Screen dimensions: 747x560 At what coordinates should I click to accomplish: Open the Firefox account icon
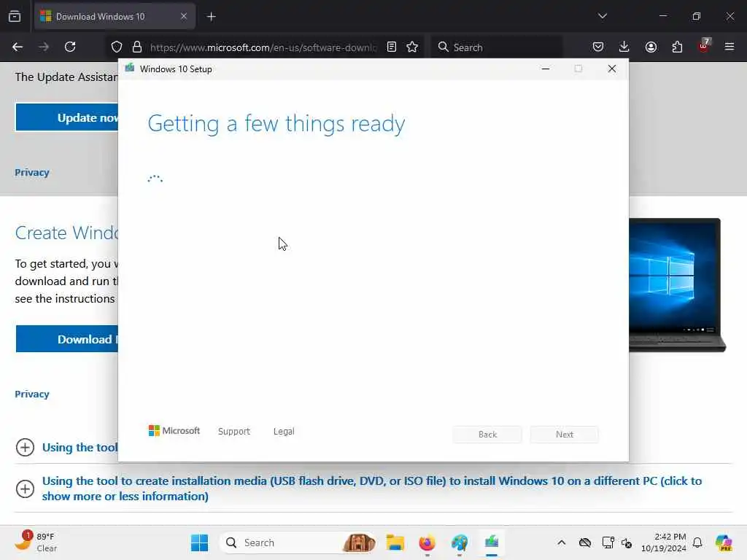(651, 47)
